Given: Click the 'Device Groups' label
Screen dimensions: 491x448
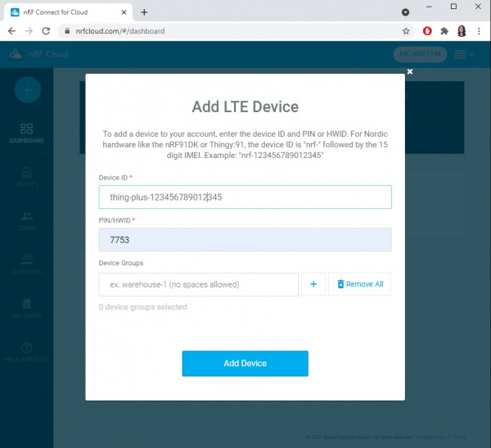Looking at the screenshot, I should click(x=121, y=263).
